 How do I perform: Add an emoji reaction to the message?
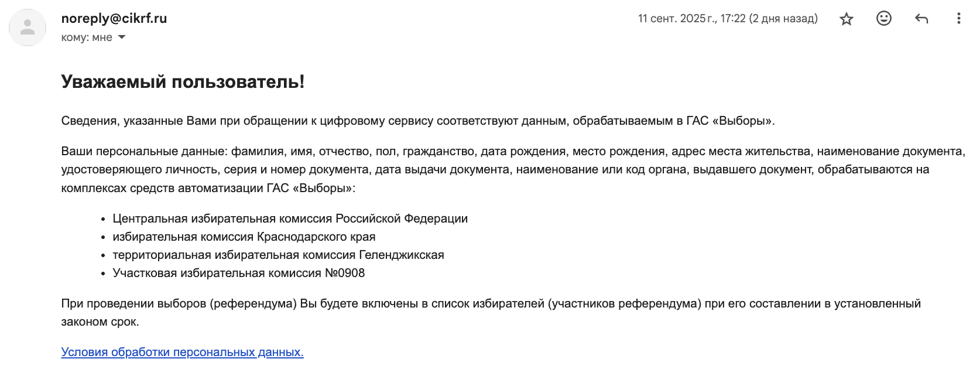click(x=884, y=19)
